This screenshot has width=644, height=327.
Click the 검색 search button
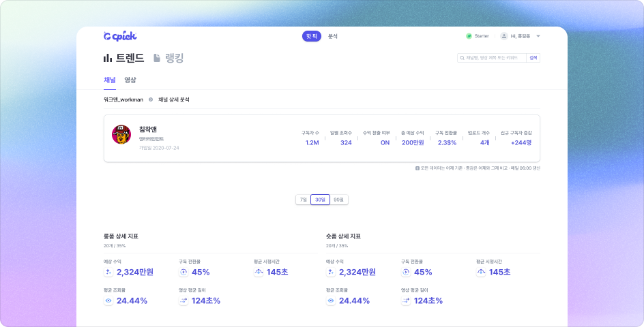(533, 58)
